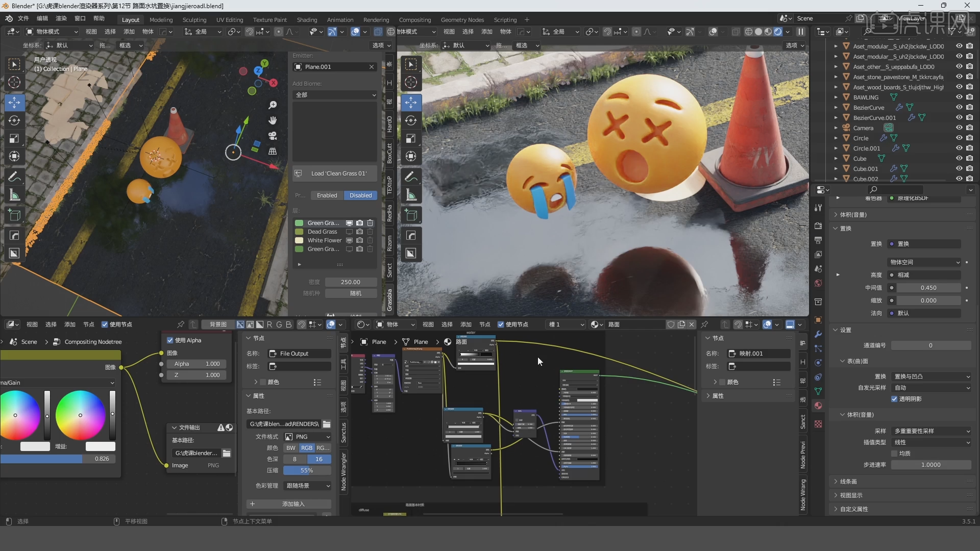Screen dimensions: 980x551
Task: Click the camera view icon in navigation gizmo
Action: point(273,136)
